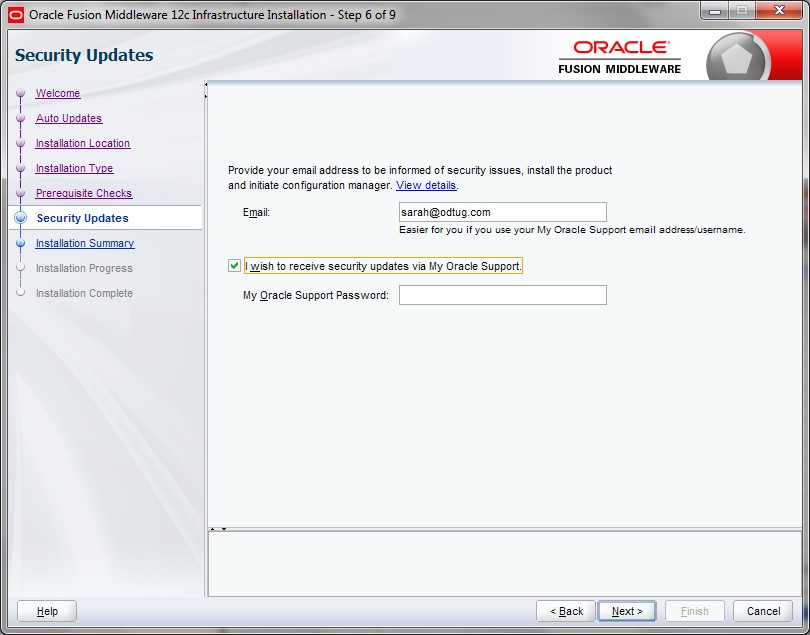Focus the Email address field
Screen dimensions: 810x635
coord(502,212)
